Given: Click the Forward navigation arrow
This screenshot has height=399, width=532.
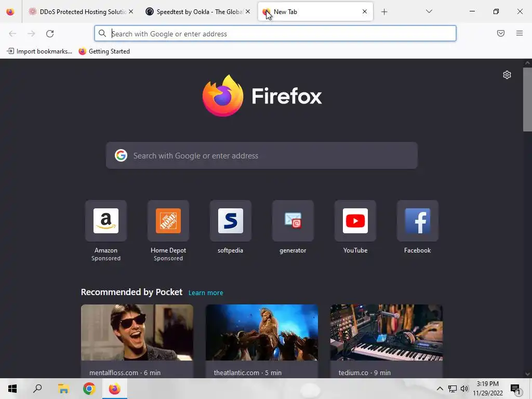Looking at the screenshot, I should [x=31, y=34].
